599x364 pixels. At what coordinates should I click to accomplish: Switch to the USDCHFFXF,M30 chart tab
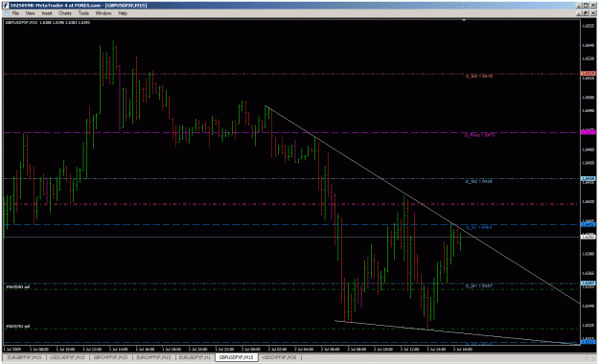[279, 357]
